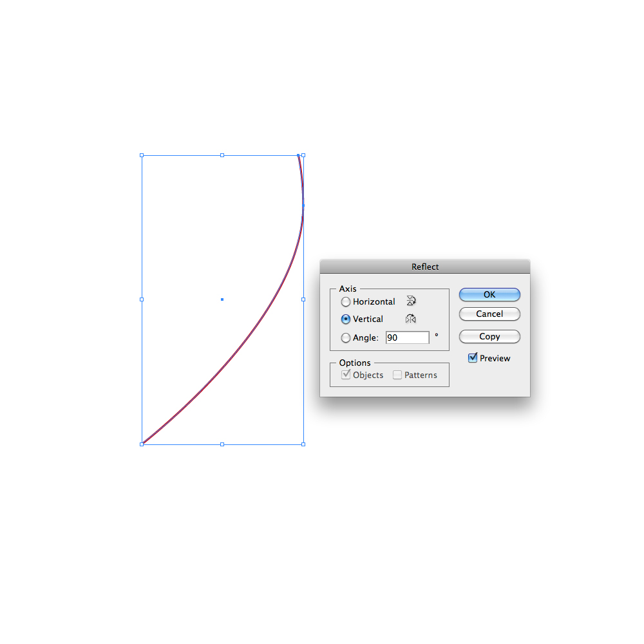
Task: Toggle the Patterns checkbox
Action: pos(397,375)
